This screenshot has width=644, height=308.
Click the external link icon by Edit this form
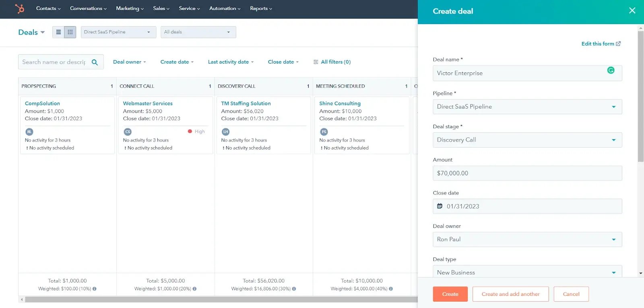(x=618, y=43)
